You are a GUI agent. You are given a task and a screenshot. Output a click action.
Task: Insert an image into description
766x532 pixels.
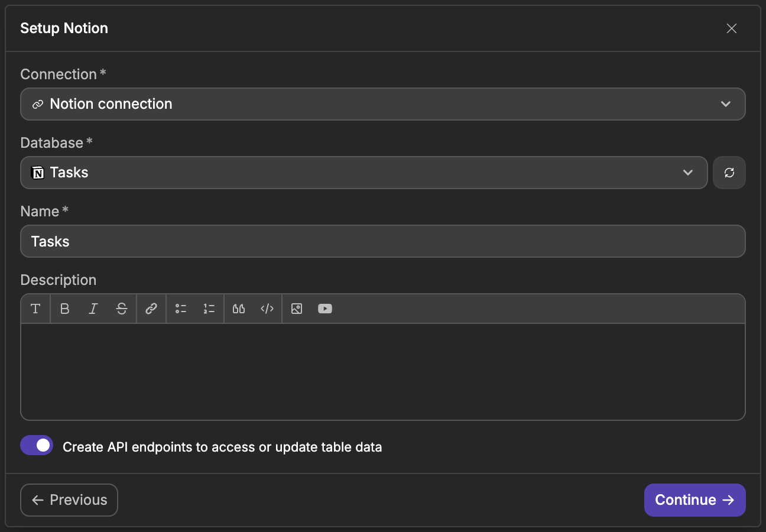[297, 309]
